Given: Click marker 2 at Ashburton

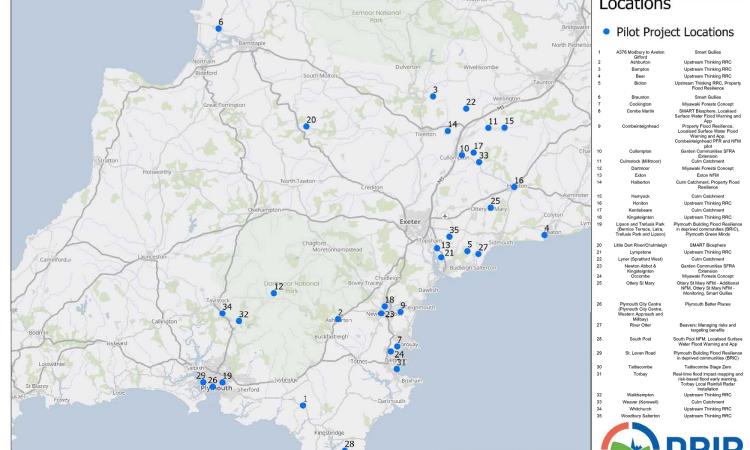Looking at the screenshot, I should (x=338, y=319).
